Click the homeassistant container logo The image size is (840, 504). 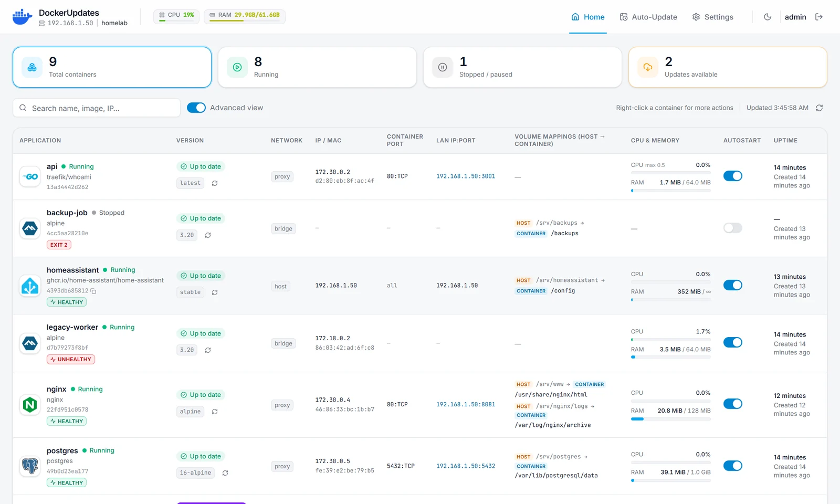[x=30, y=286]
